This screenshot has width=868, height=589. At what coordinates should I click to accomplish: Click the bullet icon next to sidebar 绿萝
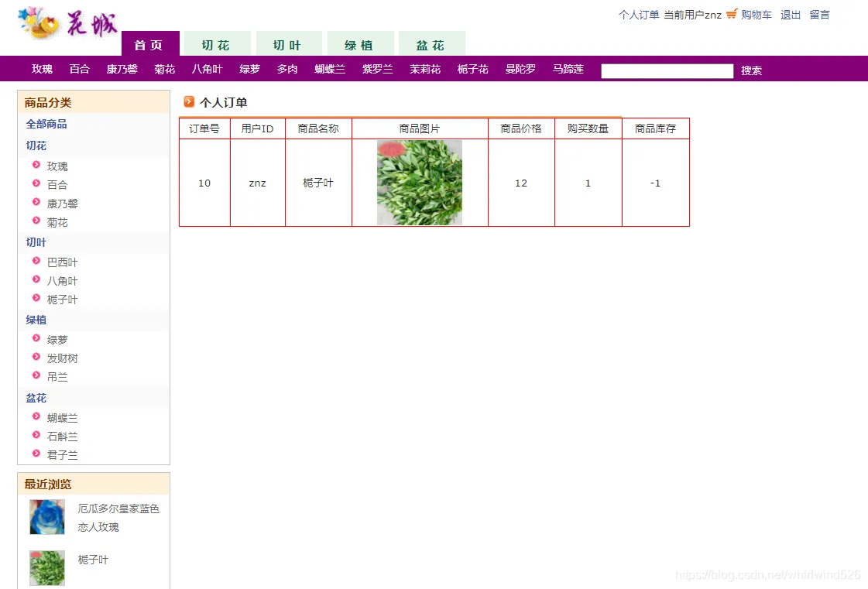(x=36, y=338)
